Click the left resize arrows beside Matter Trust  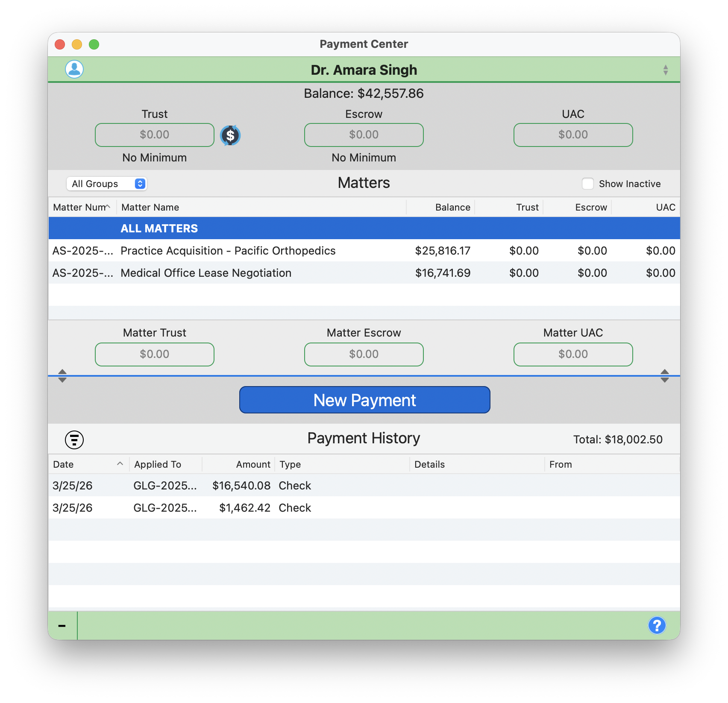62,376
